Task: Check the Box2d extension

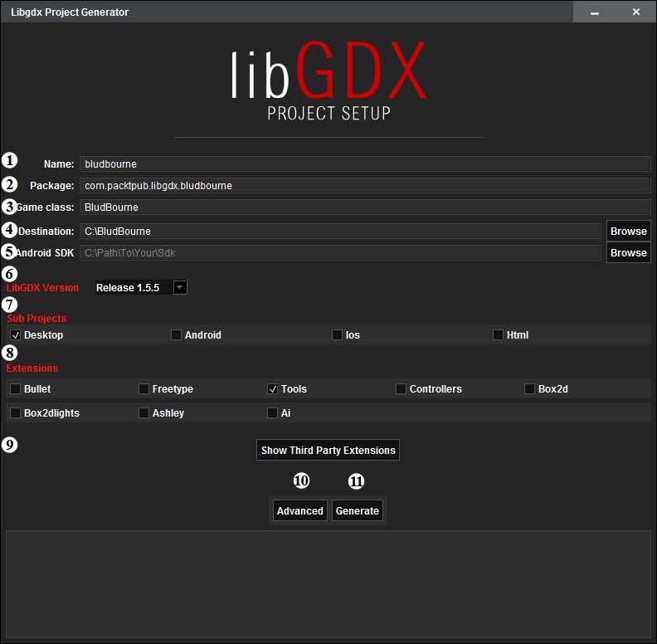Action: click(529, 388)
